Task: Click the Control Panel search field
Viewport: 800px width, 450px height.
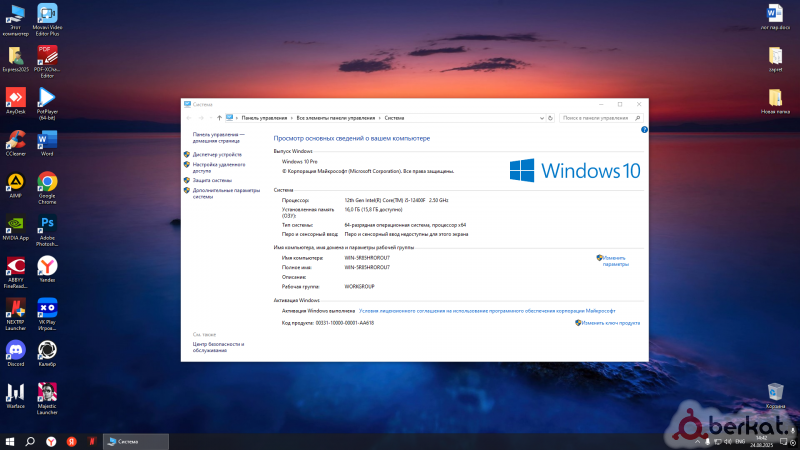Action: pos(598,117)
